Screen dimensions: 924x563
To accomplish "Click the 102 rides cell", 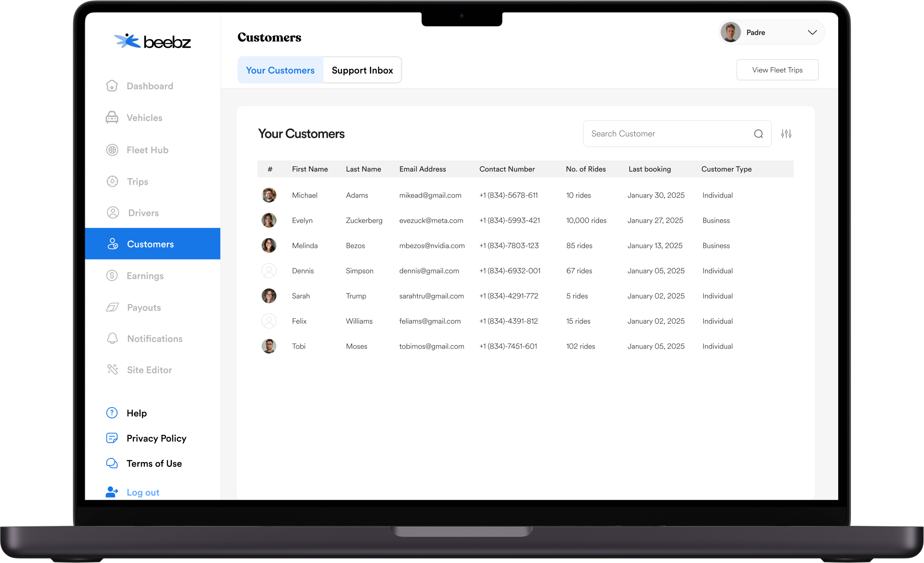I will 581,346.
